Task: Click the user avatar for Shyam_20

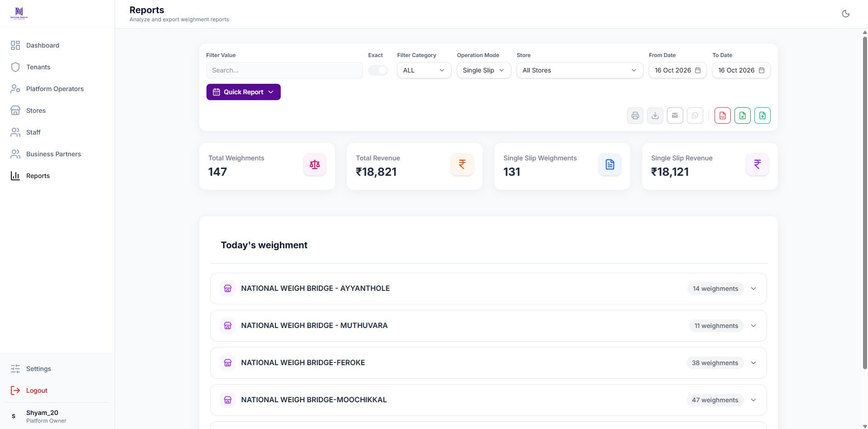Action: pos(14,416)
